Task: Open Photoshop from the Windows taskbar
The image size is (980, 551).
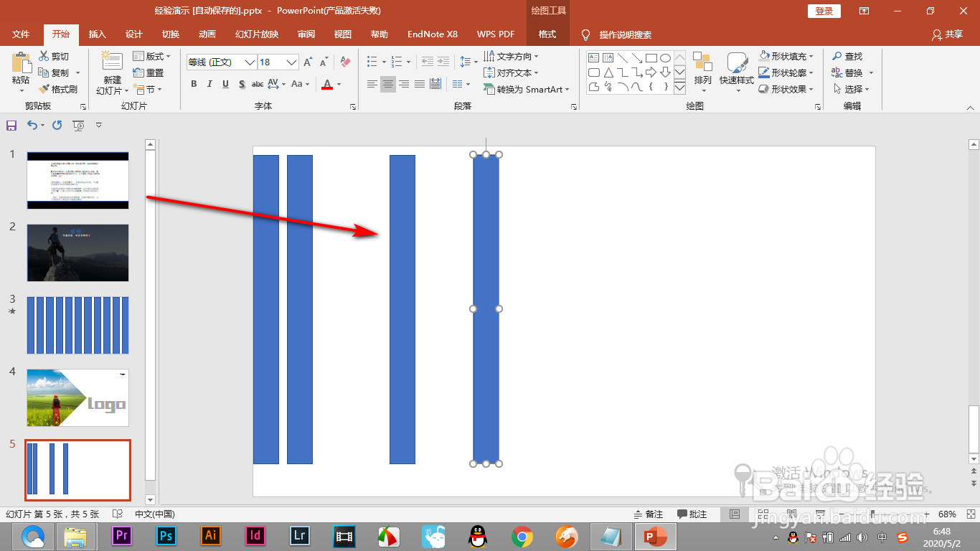Action: (x=166, y=536)
